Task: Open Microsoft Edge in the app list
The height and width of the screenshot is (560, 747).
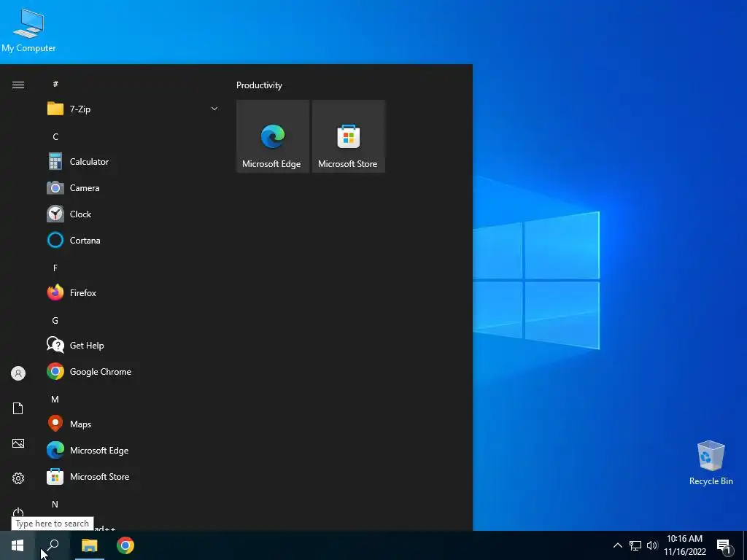Action: point(133,450)
